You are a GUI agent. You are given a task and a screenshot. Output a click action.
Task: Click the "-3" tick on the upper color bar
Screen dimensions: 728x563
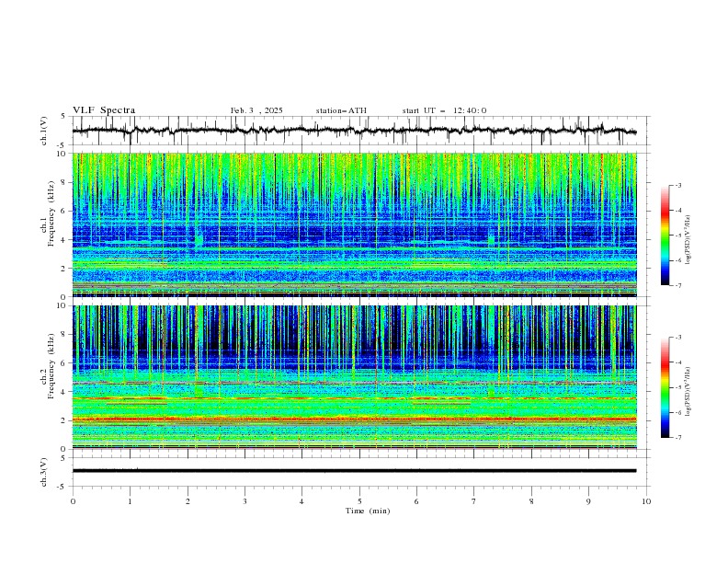pos(678,185)
